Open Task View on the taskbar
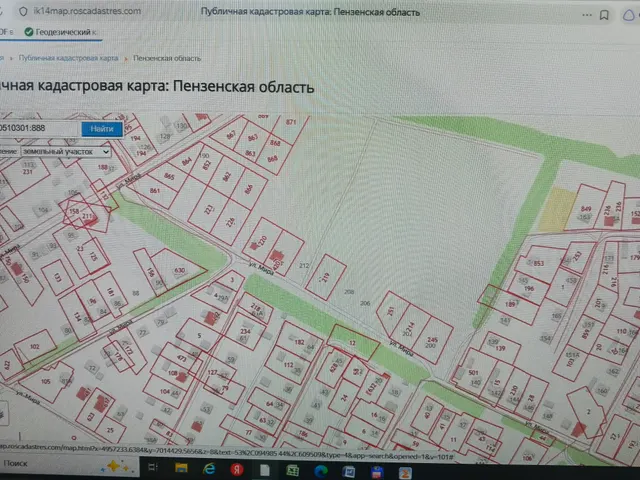This screenshot has height=480, width=640. 153,467
